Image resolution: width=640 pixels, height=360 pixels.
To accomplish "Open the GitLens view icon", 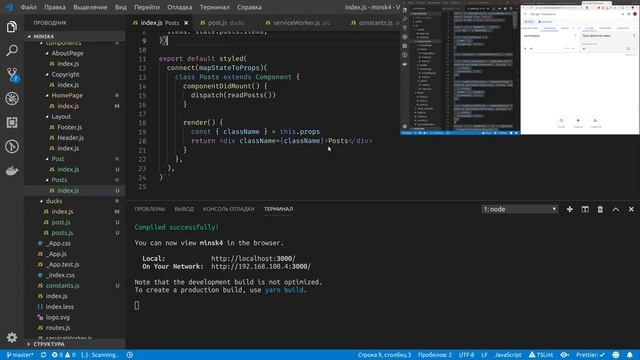I will click(12, 147).
